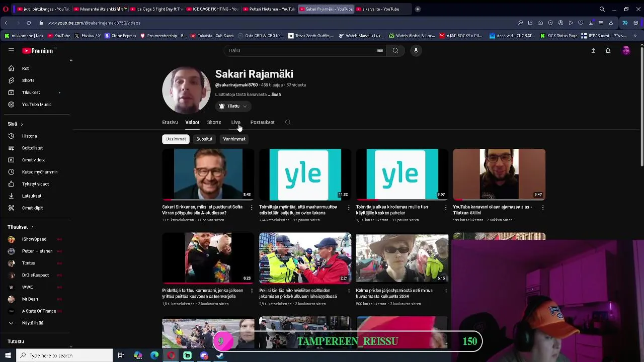
Task: Open Steam from the taskbar
Action: [220, 355]
